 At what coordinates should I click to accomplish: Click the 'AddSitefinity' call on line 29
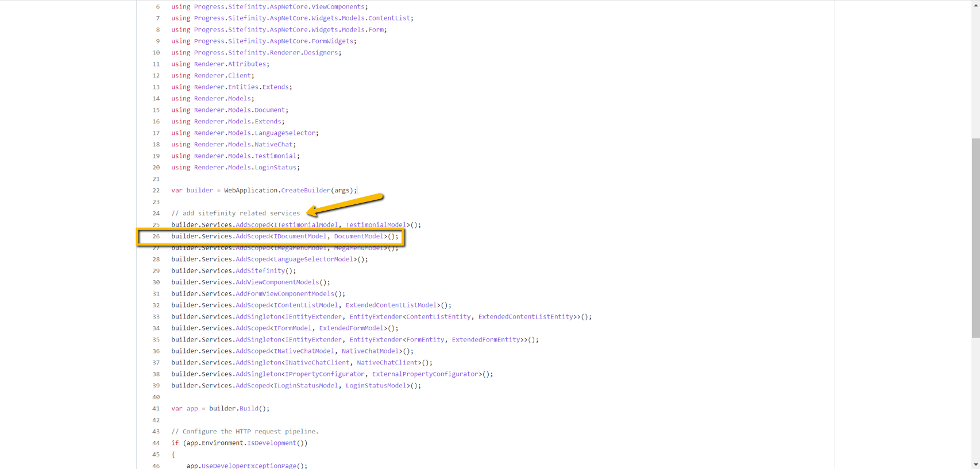260,271
